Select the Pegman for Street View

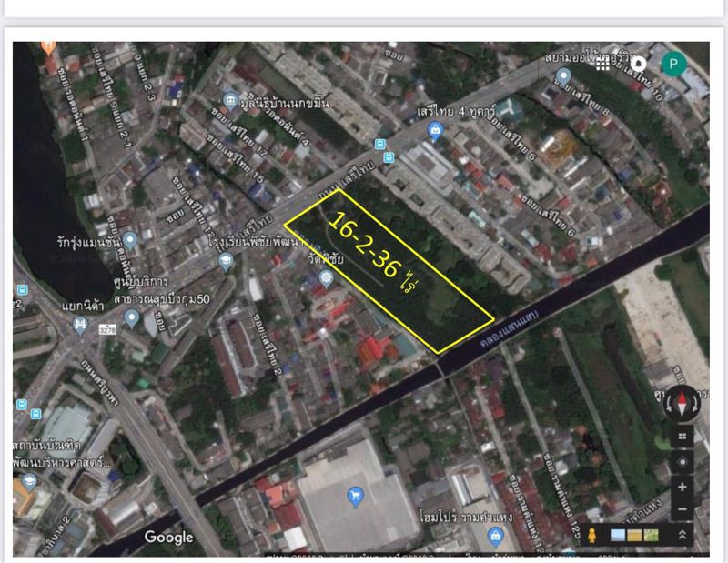pos(592,534)
